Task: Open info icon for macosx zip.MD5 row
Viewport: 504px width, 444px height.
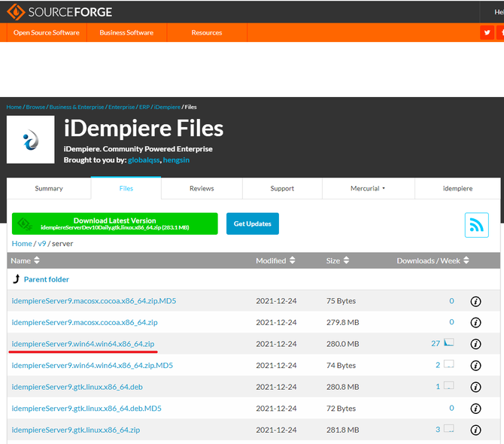Action: click(x=475, y=301)
